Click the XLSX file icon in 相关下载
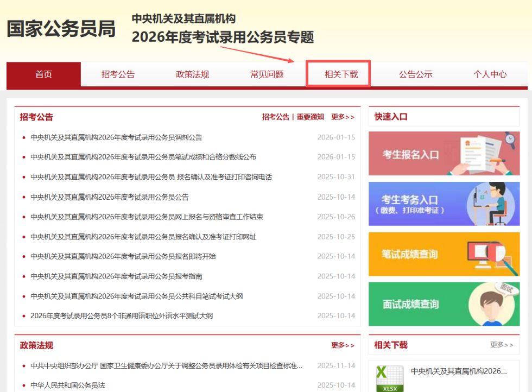 pyautogui.click(x=390, y=378)
